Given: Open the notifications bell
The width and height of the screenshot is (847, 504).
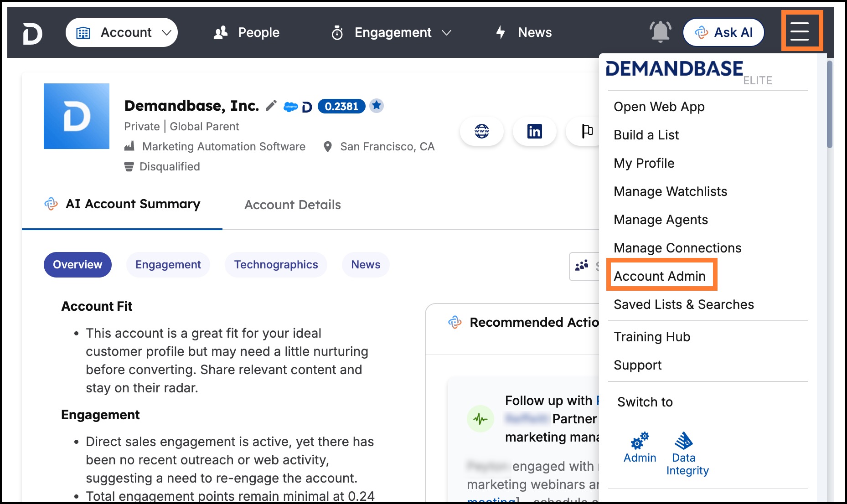Looking at the screenshot, I should click(660, 32).
